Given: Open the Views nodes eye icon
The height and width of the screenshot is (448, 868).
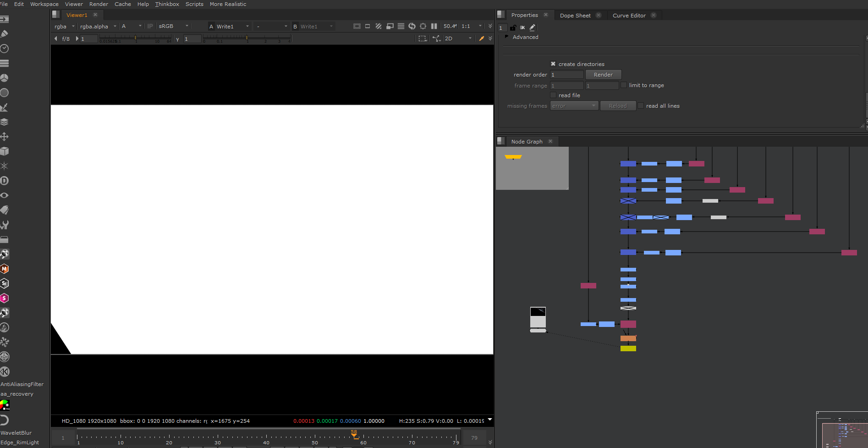Looking at the screenshot, I should pos(5,195).
